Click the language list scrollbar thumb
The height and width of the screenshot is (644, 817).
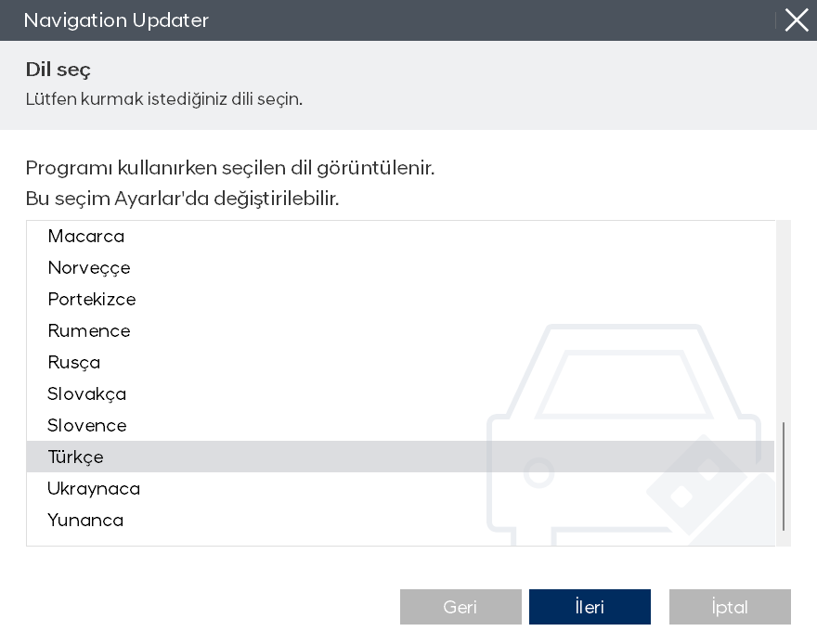784,475
